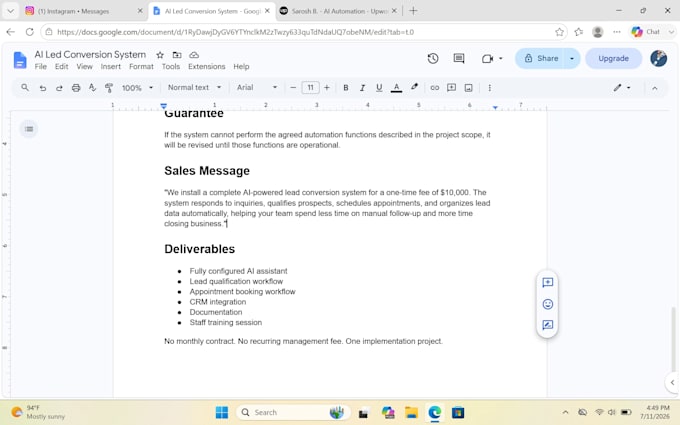Collapse the menus with the chevron
This screenshot has height=425, width=680.
point(655,88)
